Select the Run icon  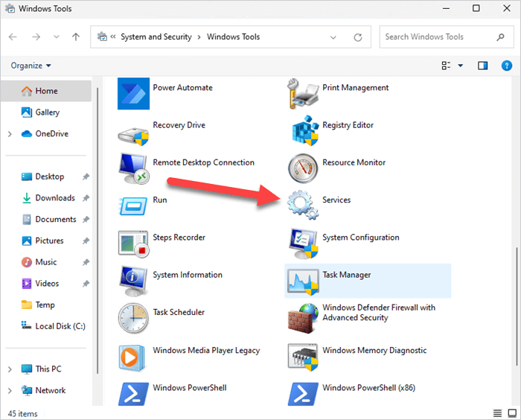coord(133,206)
